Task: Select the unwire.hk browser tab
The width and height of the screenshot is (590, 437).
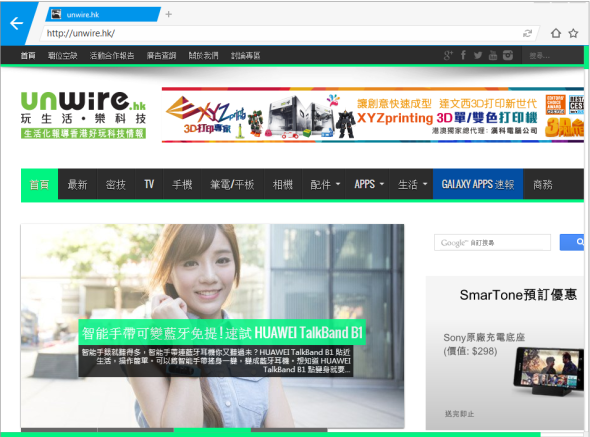Action: tap(102, 15)
